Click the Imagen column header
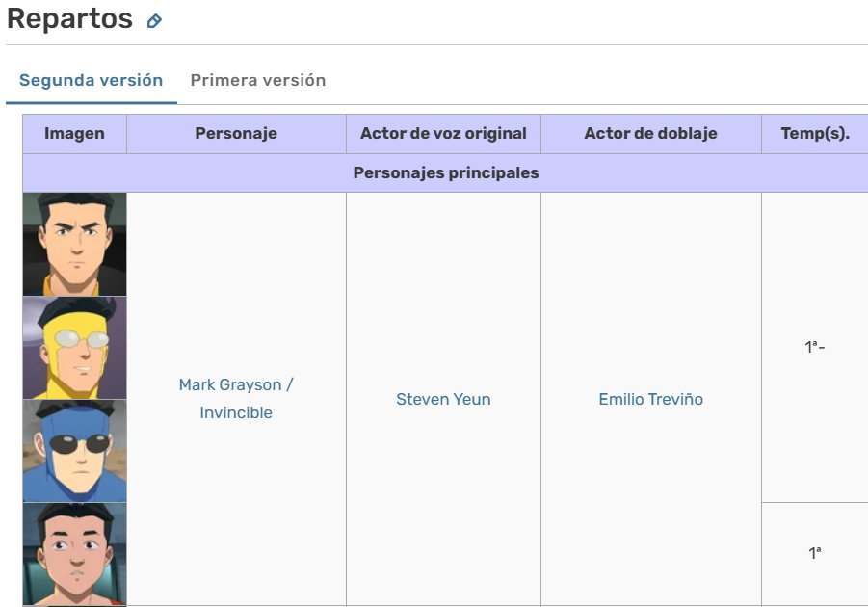Viewport: 868px width, 607px height. 75,134
